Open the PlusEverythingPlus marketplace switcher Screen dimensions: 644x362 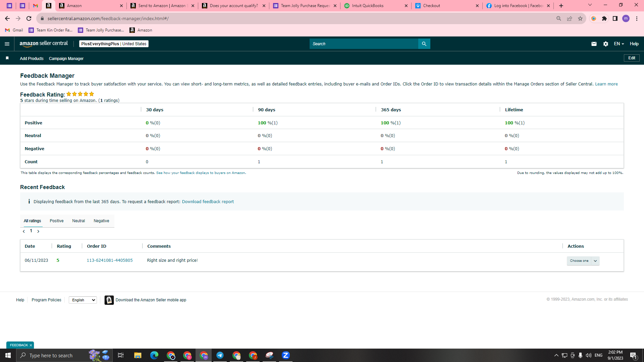[x=114, y=44]
